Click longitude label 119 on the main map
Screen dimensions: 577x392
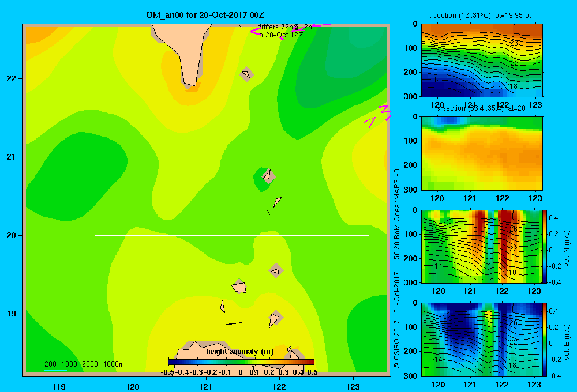(x=59, y=386)
